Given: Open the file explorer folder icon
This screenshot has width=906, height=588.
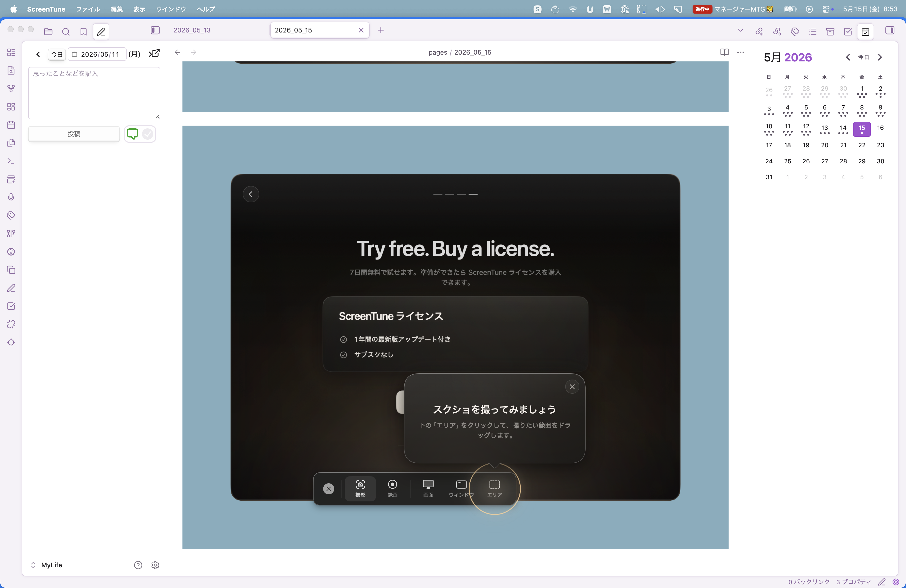Looking at the screenshot, I should tap(48, 31).
